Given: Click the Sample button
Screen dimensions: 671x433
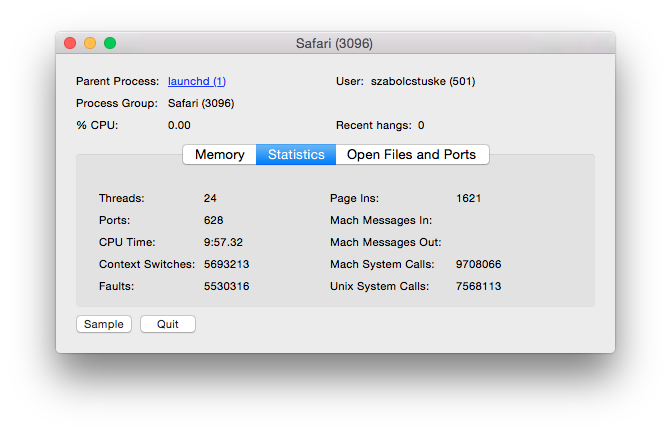Looking at the screenshot, I should tap(104, 324).
